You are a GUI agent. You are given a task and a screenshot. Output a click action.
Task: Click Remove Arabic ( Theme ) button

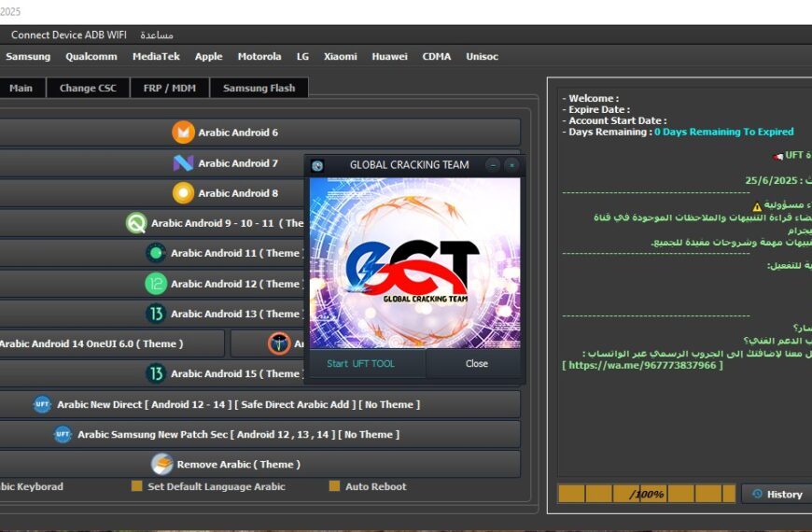260,464
